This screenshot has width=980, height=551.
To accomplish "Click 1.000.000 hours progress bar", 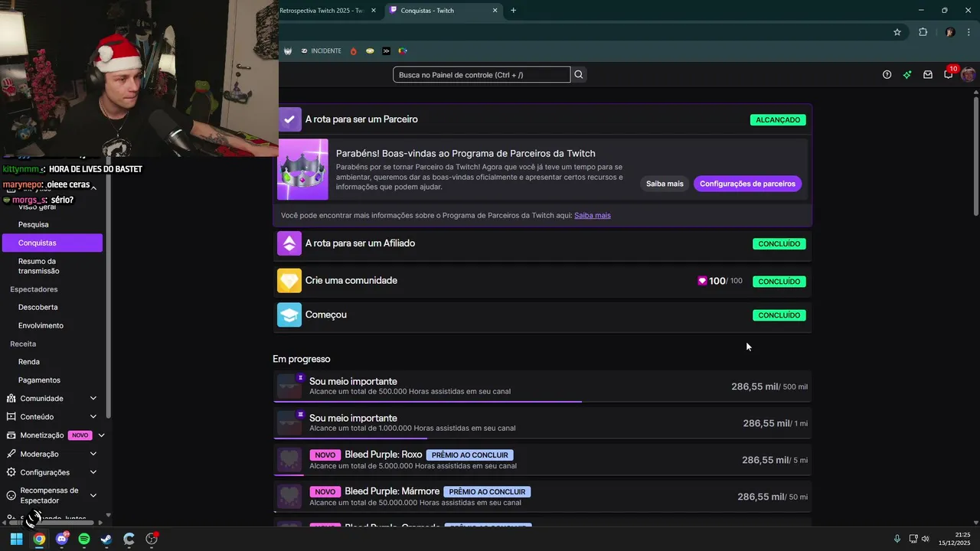I will 542,438.
